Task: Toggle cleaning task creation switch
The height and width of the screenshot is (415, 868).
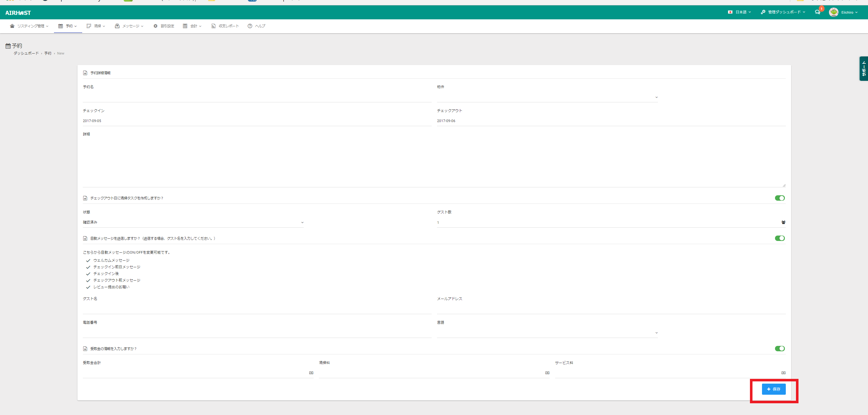Action: [779, 198]
